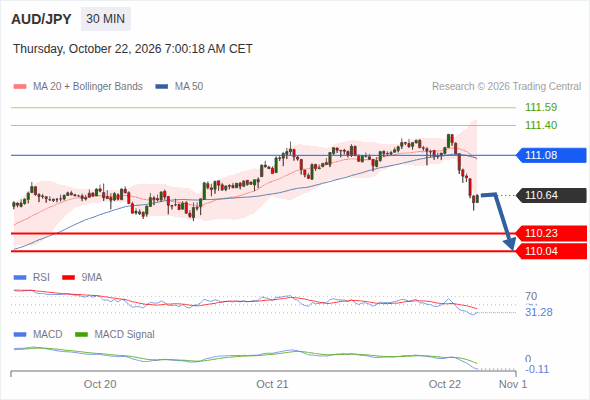Click the RSI 70 level label
The image size is (590, 400).
coord(531,296)
